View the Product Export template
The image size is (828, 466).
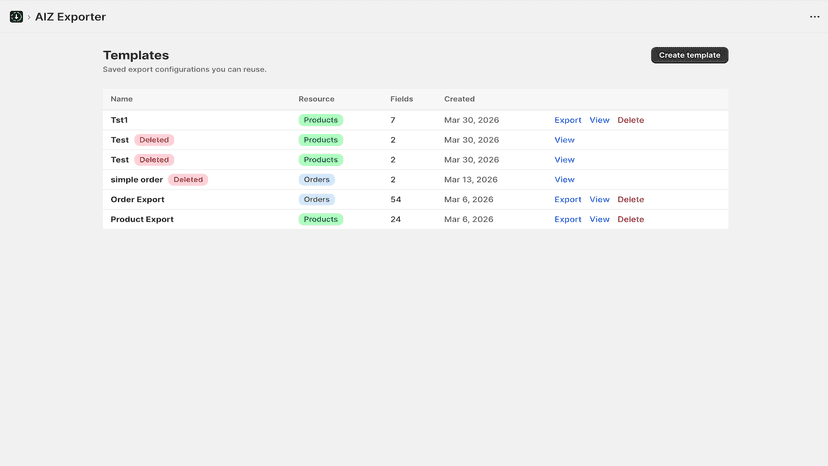(599, 219)
